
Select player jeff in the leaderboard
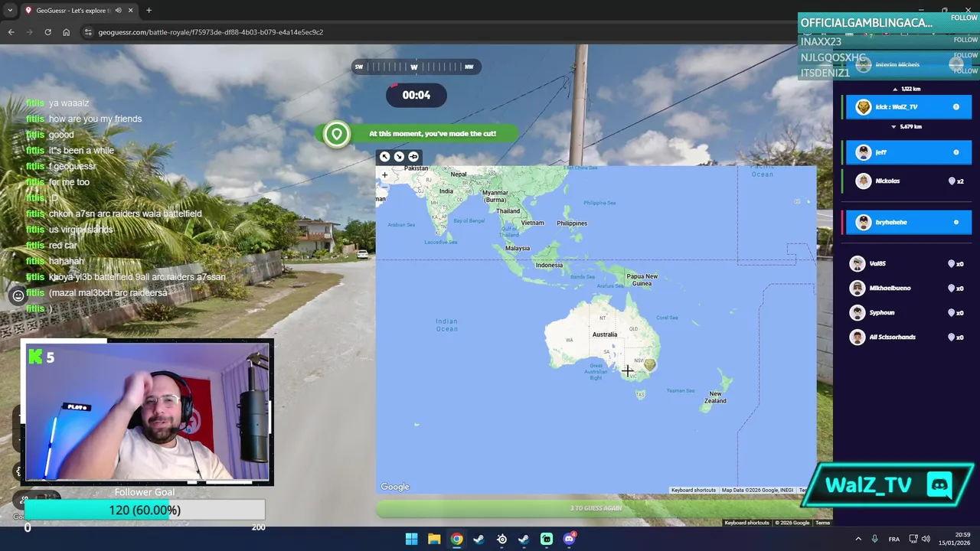tap(908, 152)
